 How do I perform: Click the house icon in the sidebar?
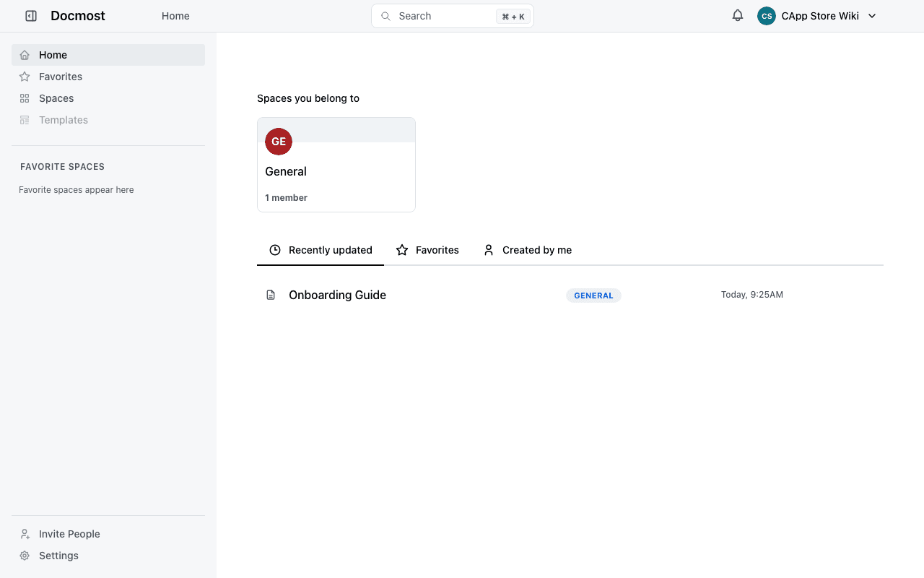click(x=25, y=55)
